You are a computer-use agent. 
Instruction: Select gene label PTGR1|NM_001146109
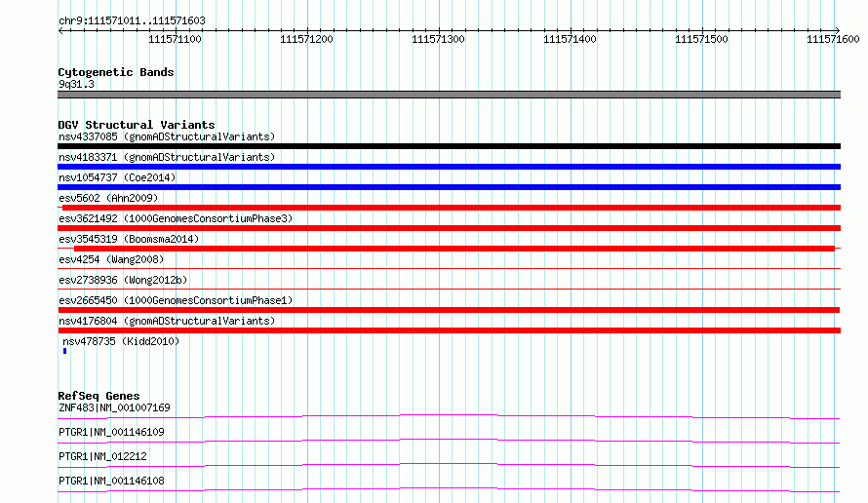(111, 432)
